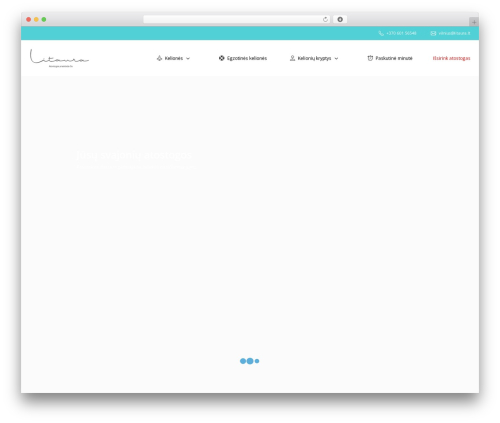
Task: Click the blue loading dots indicator
Action: [x=250, y=361]
